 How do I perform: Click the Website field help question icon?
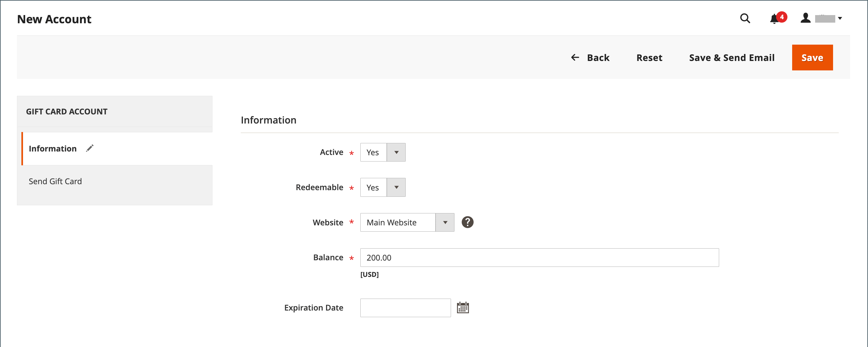(x=467, y=222)
